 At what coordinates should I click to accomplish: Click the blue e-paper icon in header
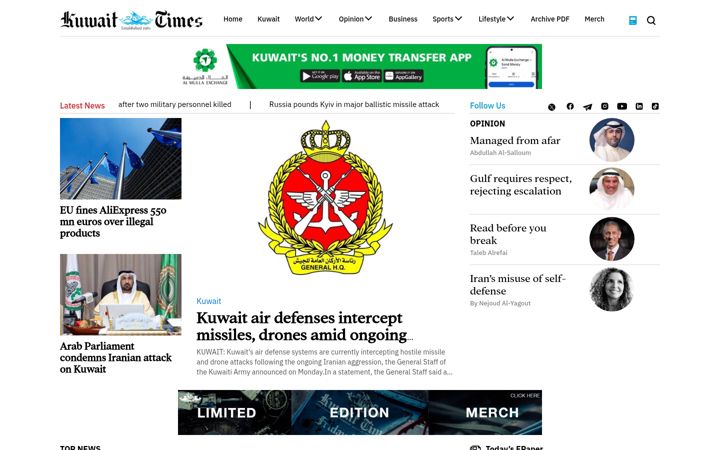click(x=633, y=20)
